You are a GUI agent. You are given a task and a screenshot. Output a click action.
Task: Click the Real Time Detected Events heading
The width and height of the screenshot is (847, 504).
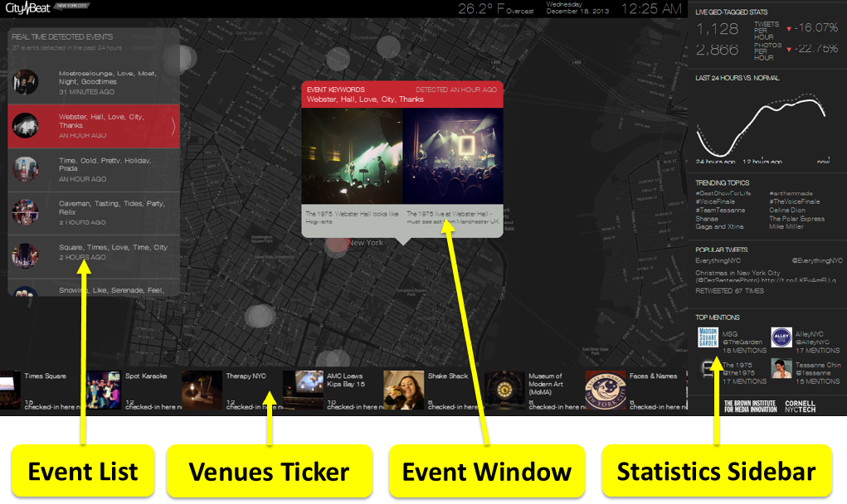tap(62, 36)
